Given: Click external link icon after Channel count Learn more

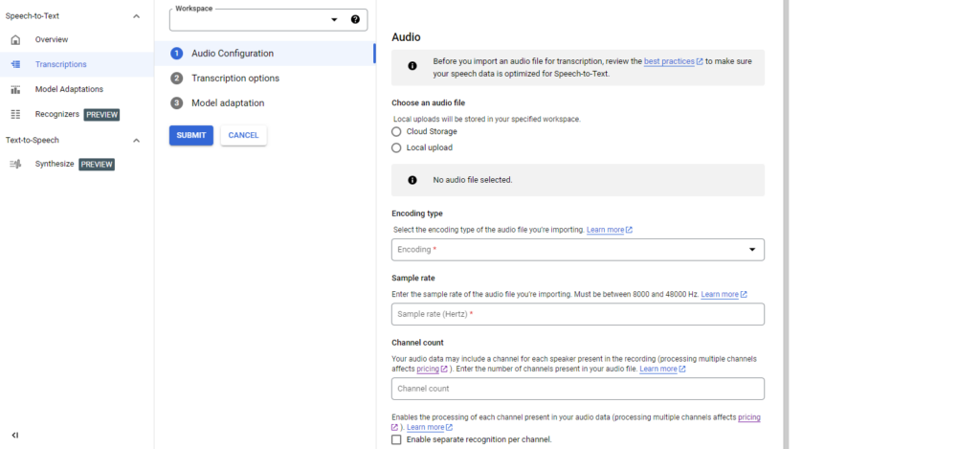Looking at the screenshot, I should [682, 369].
